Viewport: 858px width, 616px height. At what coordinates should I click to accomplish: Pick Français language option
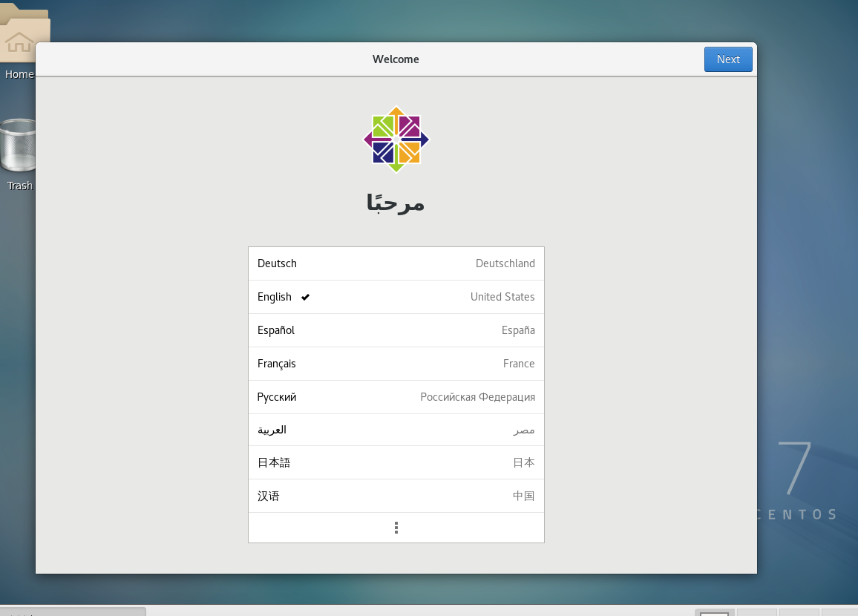point(396,364)
